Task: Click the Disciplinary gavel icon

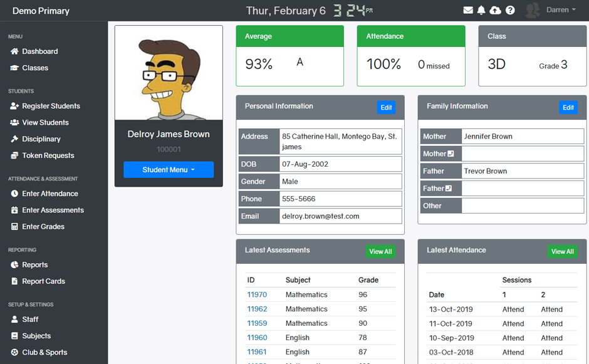Action: (x=14, y=139)
